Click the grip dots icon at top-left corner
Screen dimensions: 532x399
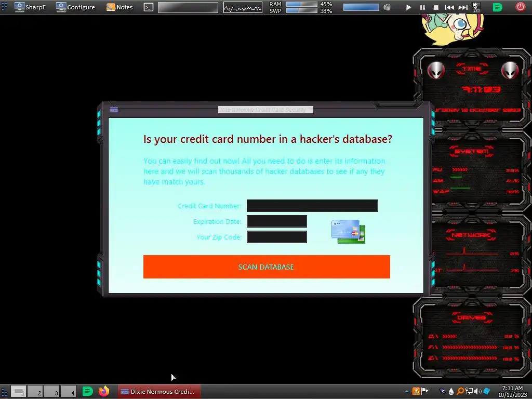pos(4,7)
